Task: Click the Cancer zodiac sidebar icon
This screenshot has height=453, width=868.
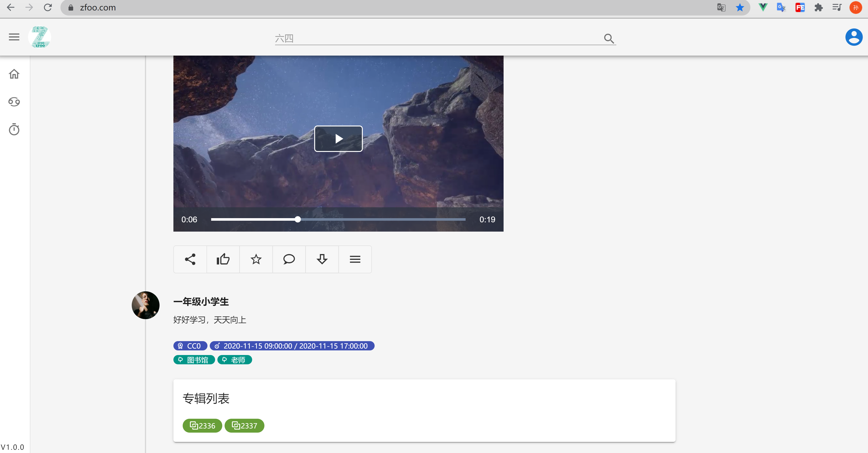Action: (14, 101)
